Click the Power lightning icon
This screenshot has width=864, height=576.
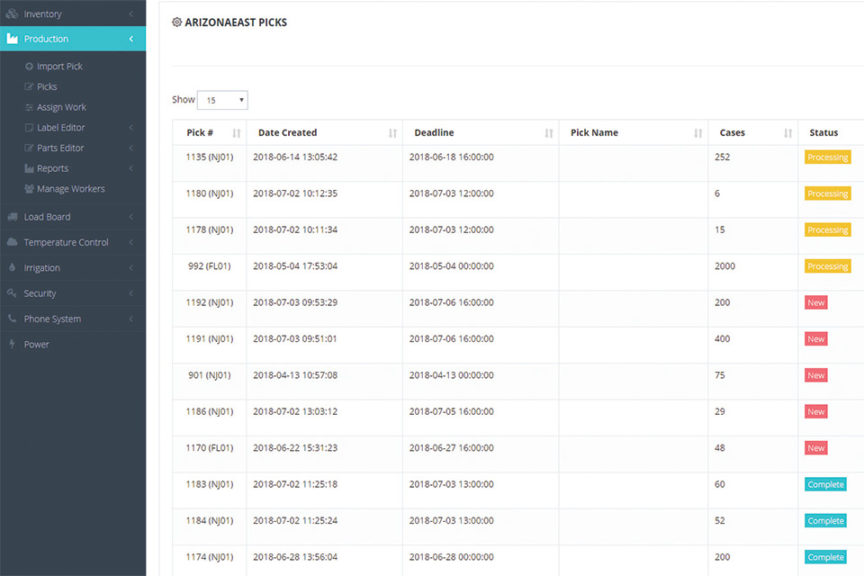(x=12, y=344)
